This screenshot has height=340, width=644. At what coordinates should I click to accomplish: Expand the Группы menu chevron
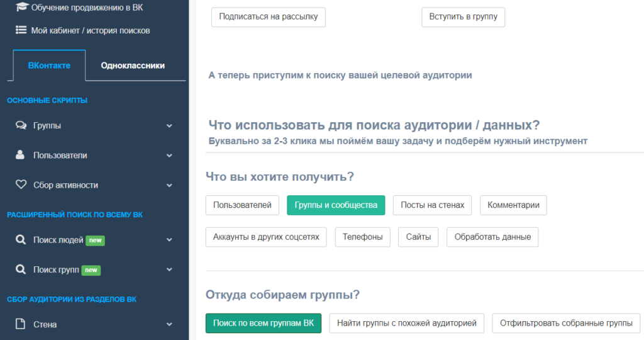[x=169, y=126]
